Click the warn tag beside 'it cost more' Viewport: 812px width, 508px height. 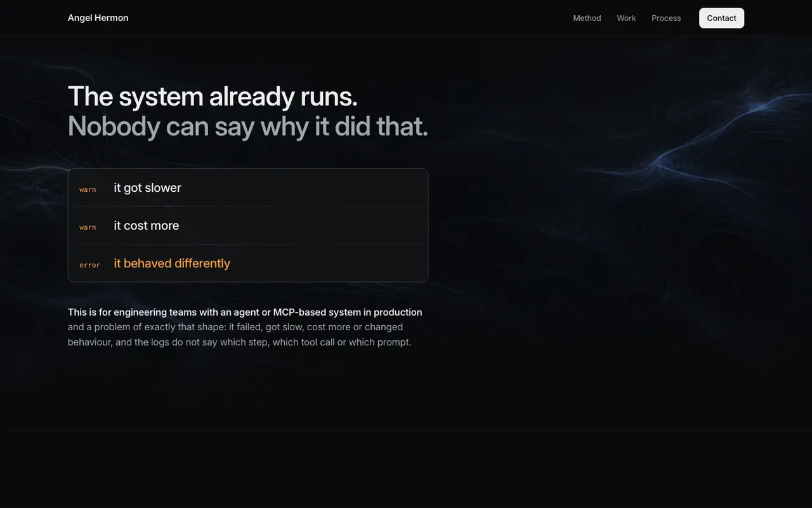[88, 227]
